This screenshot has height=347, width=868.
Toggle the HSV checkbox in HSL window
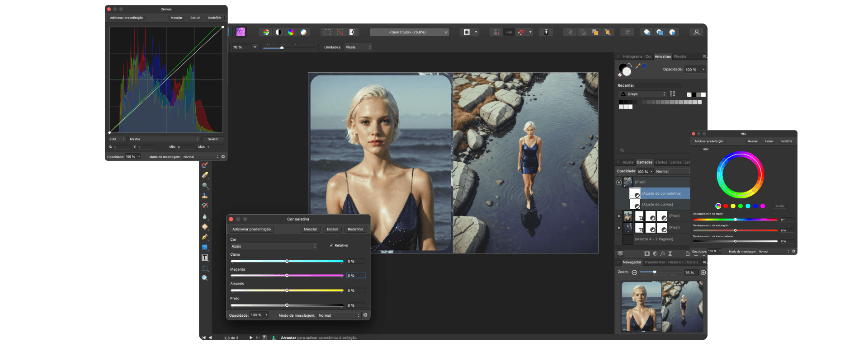[x=701, y=149]
